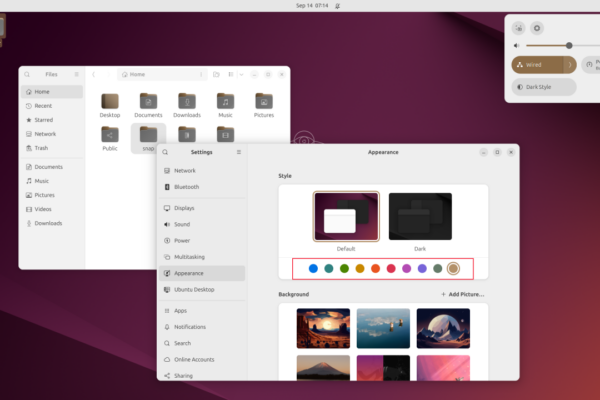Open the view options dropdown in Files

pyautogui.click(x=240, y=74)
